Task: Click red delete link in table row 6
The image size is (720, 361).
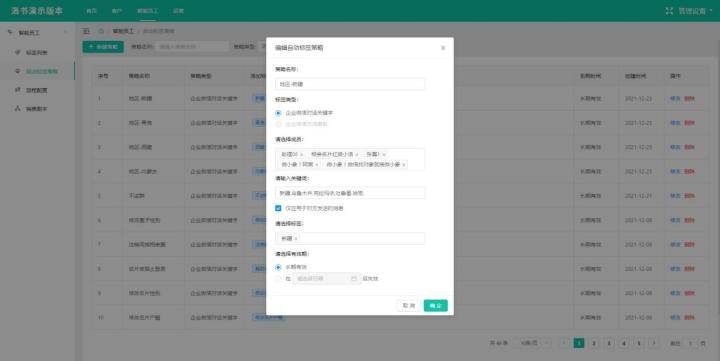Action: pos(689,220)
